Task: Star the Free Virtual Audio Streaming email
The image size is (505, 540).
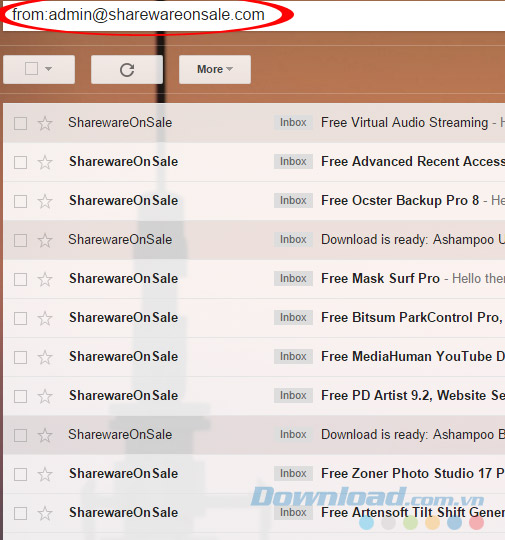Action: tap(45, 123)
